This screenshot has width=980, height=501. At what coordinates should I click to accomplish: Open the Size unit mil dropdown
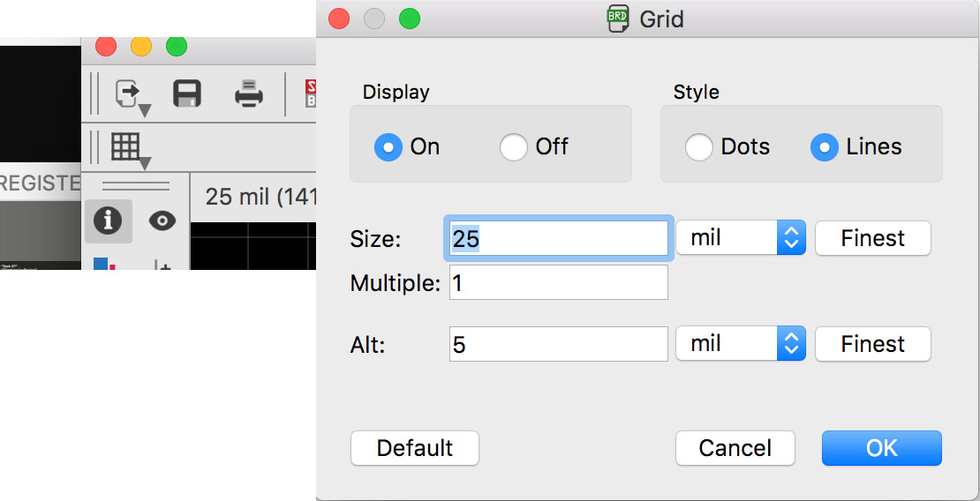(x=741, y=238)
